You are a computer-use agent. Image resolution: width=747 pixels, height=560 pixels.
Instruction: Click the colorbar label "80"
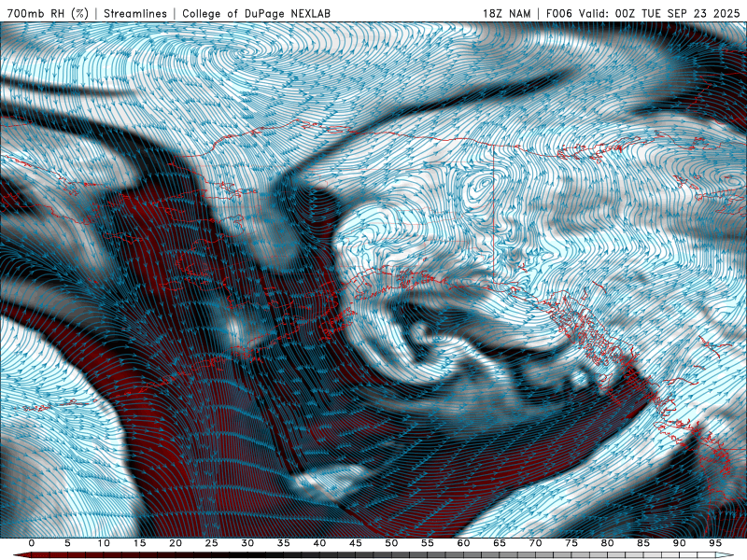607,543
